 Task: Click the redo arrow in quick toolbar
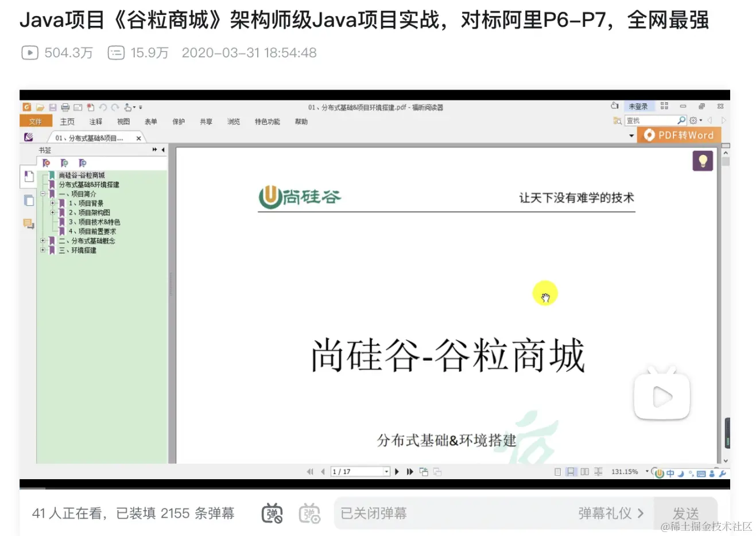(115, 107)
